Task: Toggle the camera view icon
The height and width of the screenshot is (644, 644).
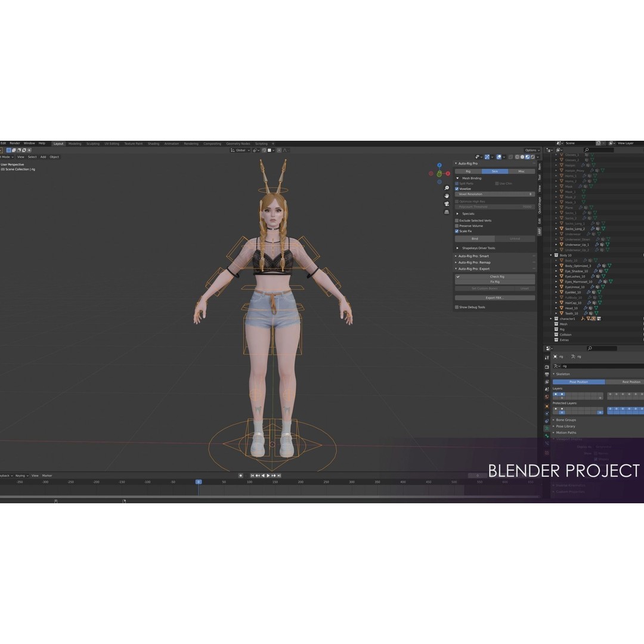Action: pyautogui.click(x=447, y=204)
